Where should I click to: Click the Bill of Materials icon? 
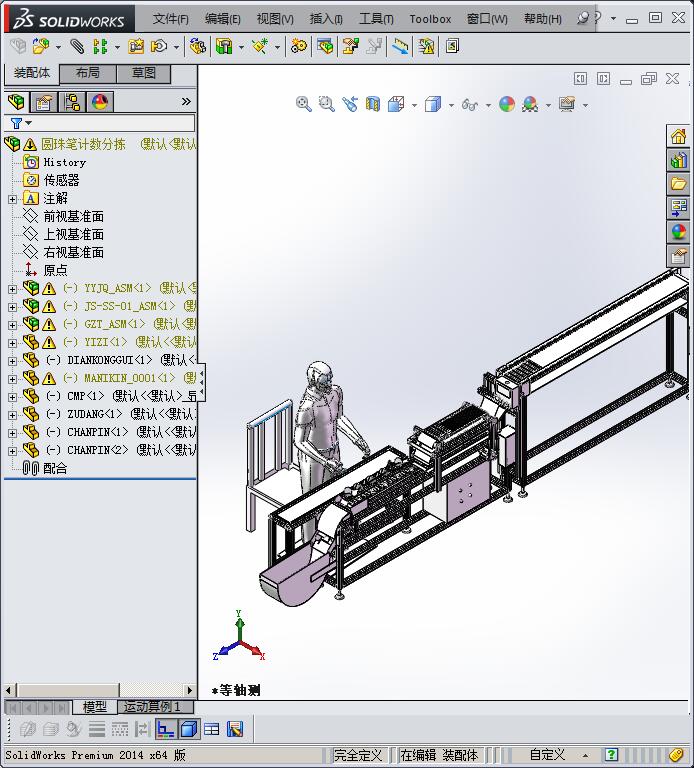pyautogui.click(x=324, y=47)
